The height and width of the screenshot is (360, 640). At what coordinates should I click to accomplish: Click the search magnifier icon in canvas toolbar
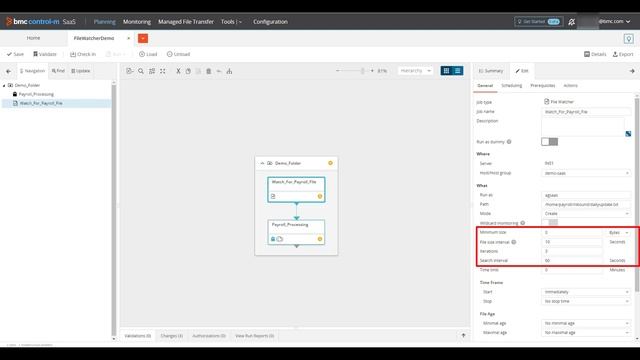pyautogui.click(x=141, y=71)
